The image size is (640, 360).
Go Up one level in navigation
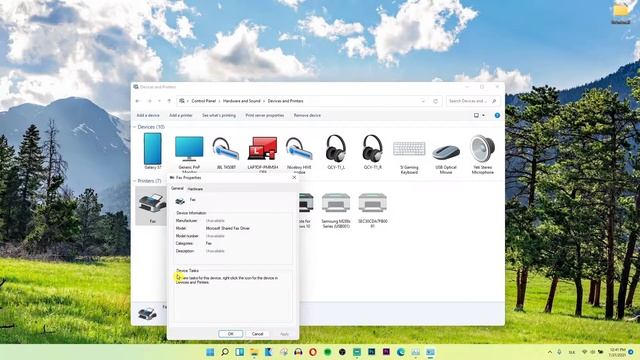coord(169,101)
